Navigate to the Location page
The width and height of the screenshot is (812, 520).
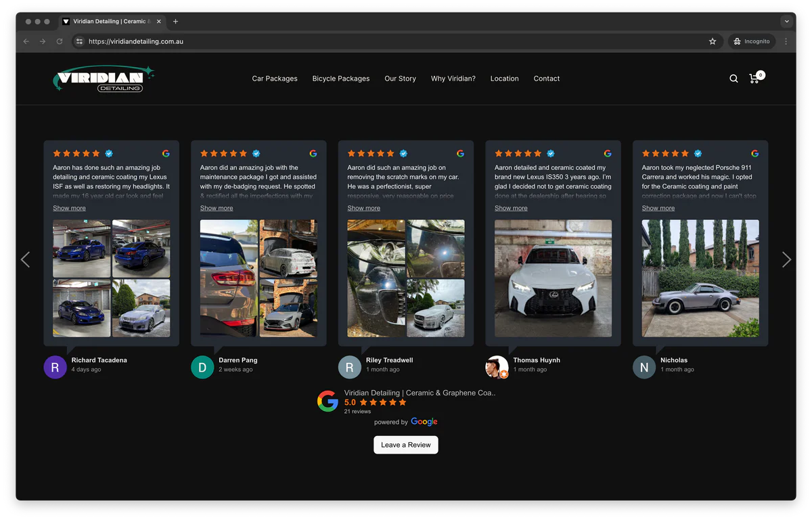coord(504,79)
